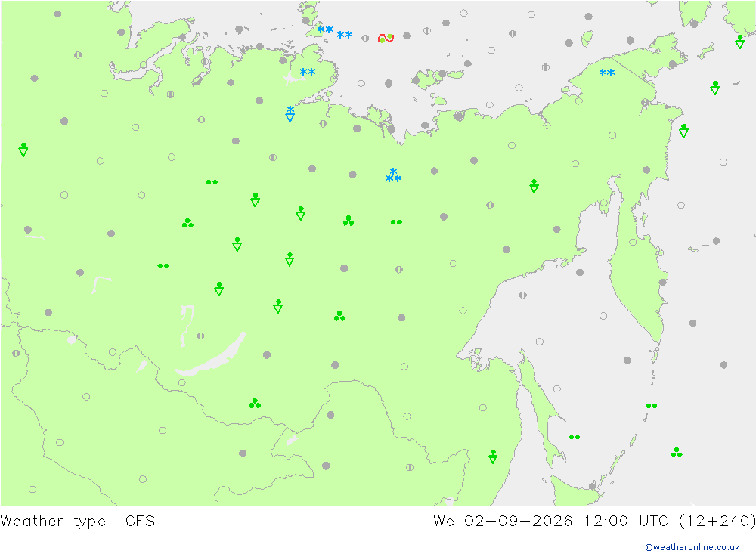Click the blue snow shower triangle symbol
The width and height of the screenshot is (756, 554).
click(x=290, y=114)
